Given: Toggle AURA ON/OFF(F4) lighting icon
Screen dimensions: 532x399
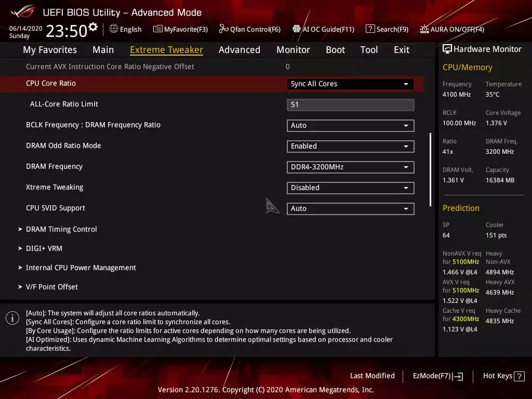Looking at the screenshot, I should (x=424, y=29).
